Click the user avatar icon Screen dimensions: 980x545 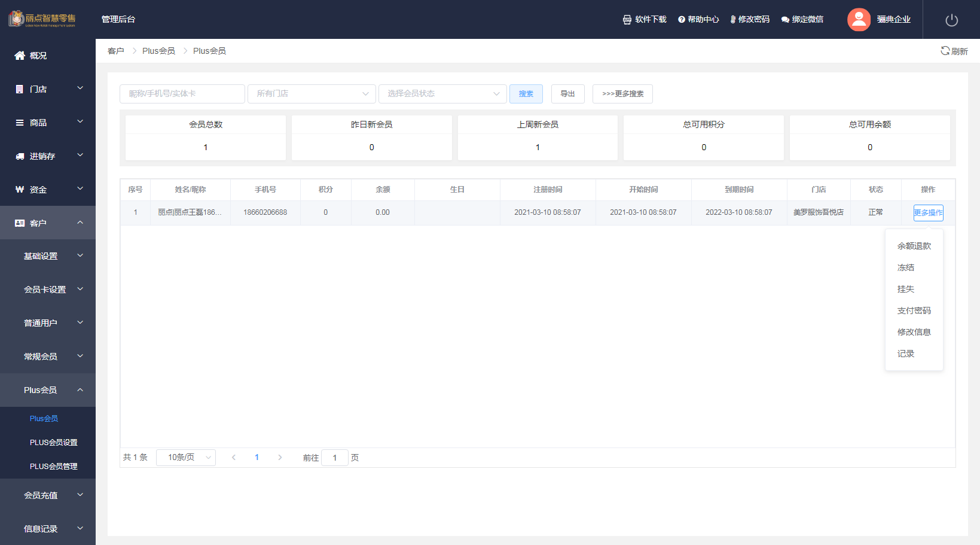pyautogui.click(x=859, y=20)
